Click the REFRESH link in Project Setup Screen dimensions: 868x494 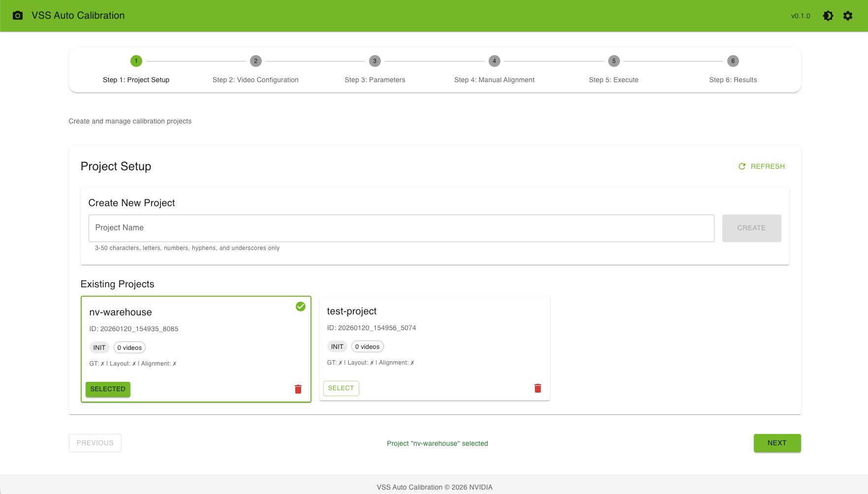click(767, 166)
